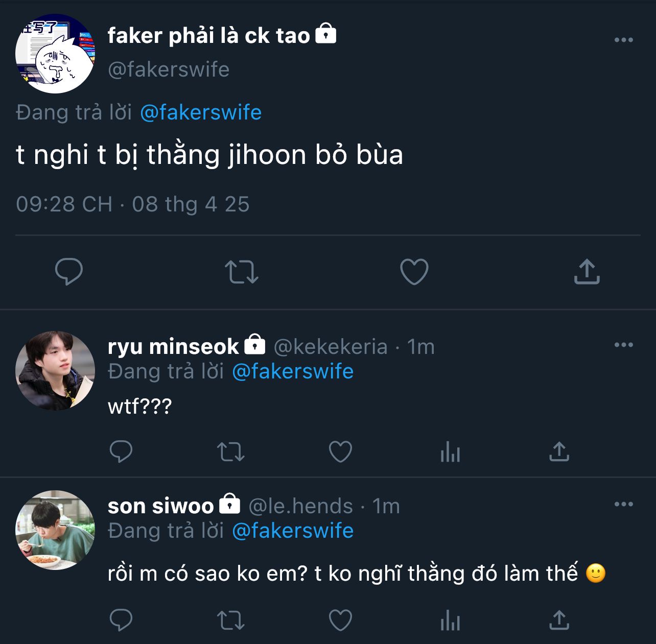Open son siwoo's profile name

(x=160, y=506)
